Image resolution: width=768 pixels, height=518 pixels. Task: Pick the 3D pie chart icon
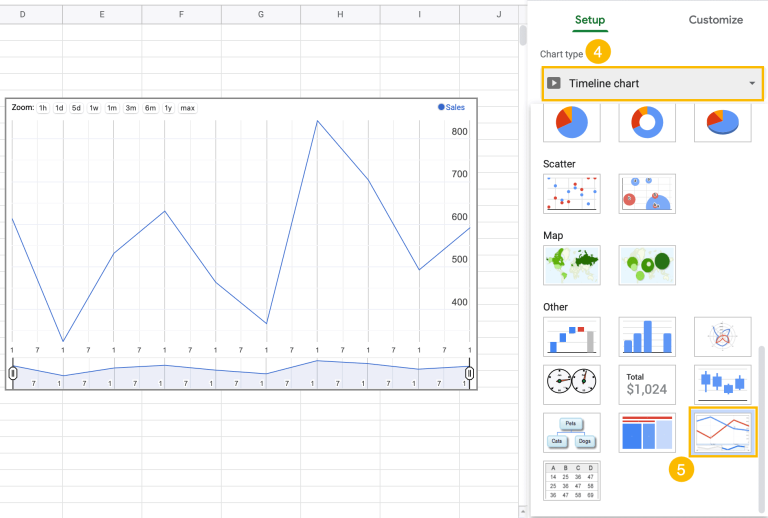click(x=722, y=123)
